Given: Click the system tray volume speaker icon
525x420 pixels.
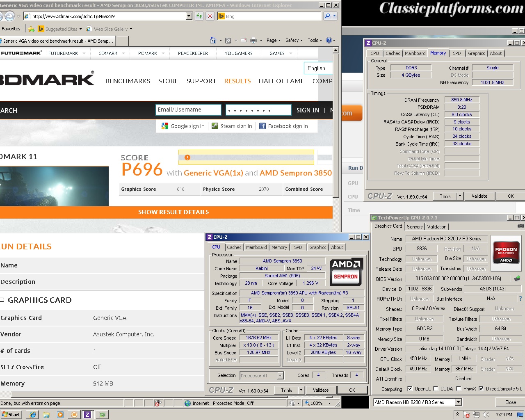Looking at the screenshot, I should [486, 415].
